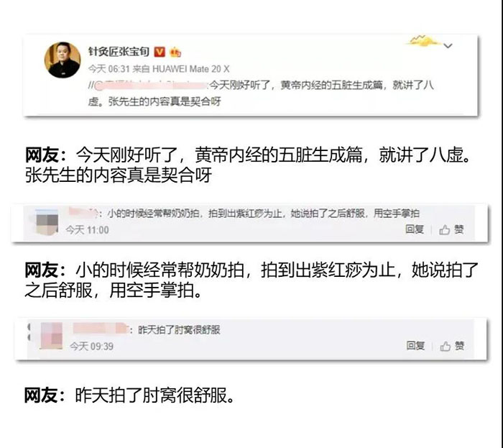
Task: Click the username 针灸匠张宝旬
Action: [119, 51]
